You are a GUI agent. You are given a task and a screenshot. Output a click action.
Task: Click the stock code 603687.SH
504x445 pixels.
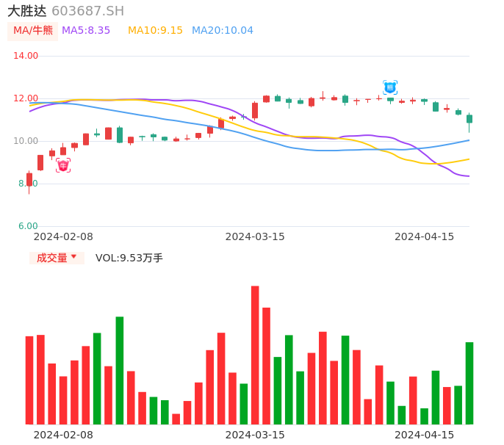[x=87, y=11]
